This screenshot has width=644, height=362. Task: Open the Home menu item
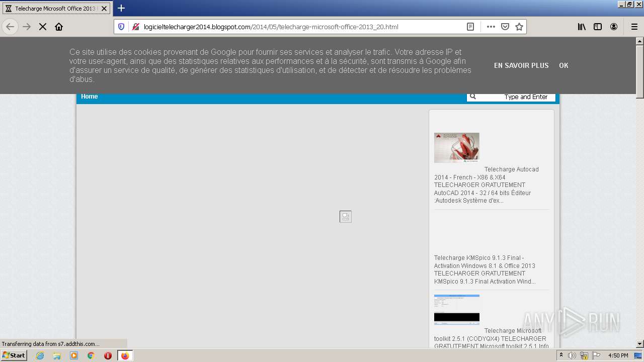(90, 97)
